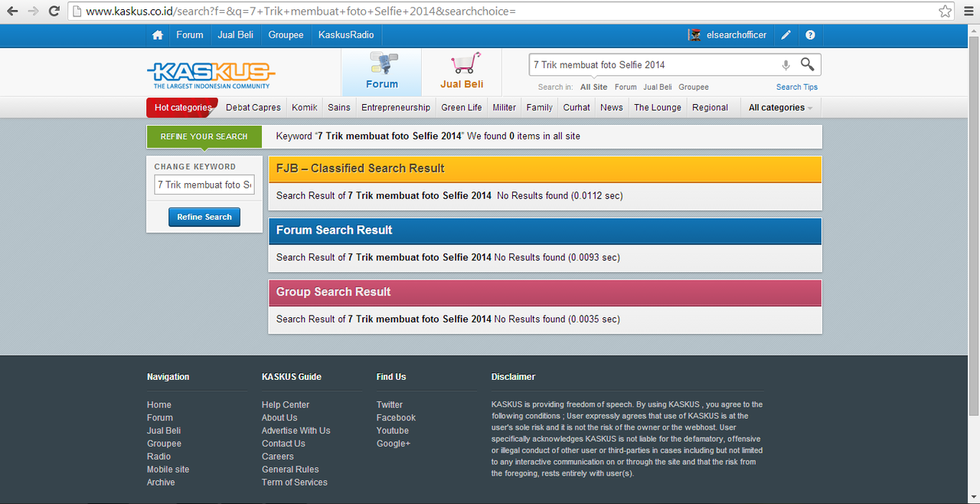Click the Forum Search Result header
980x504 pixels.
[x=545, y=231]
